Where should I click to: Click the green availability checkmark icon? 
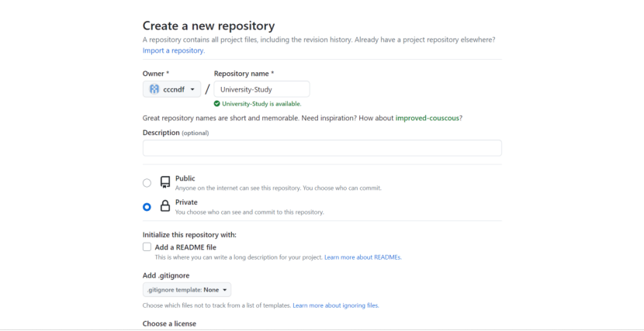[x=217, y=103]
